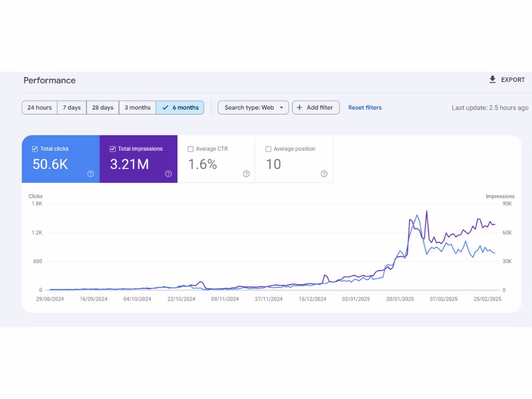Select the 7 days date range
Screen dimensions: 532x399
(72, 107)
